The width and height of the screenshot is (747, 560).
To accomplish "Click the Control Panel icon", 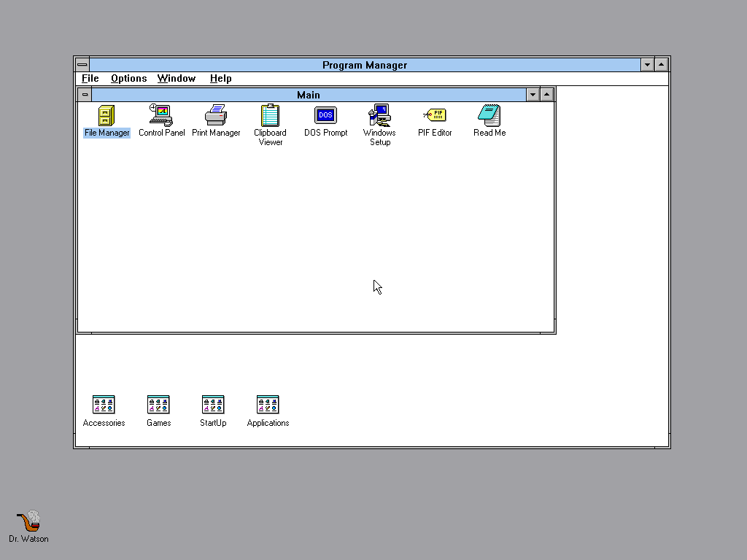I will coord(161,115).
